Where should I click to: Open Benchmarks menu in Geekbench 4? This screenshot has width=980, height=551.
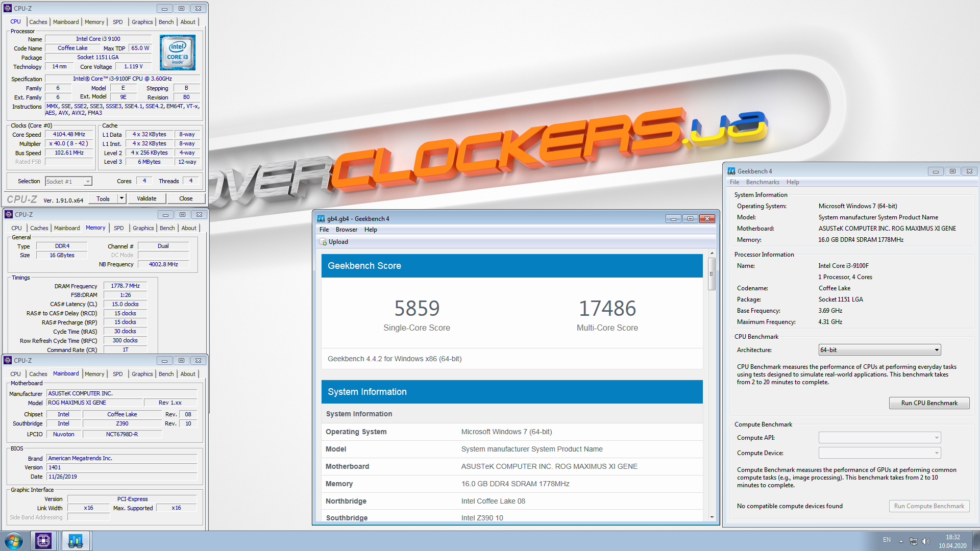pos(763,182)
